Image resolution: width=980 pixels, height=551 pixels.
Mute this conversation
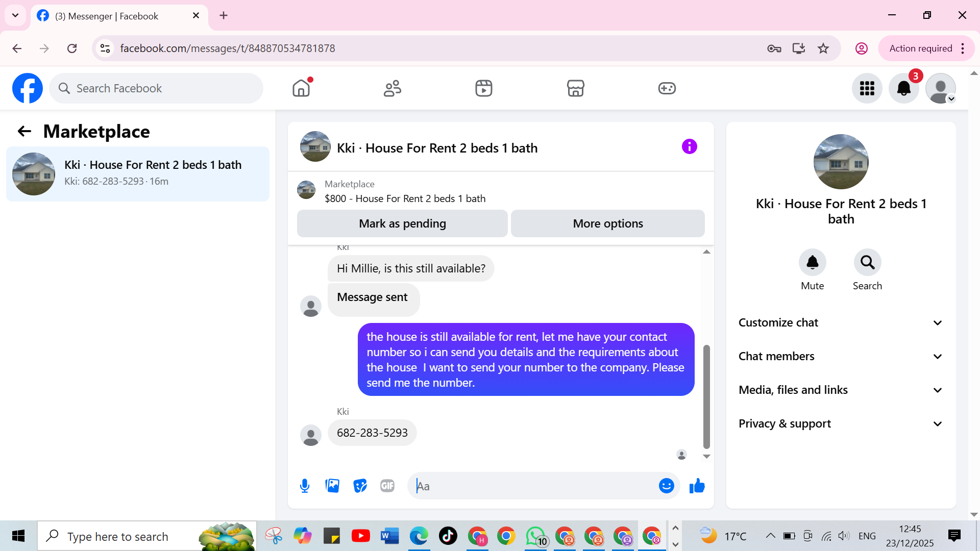point(812,262)
